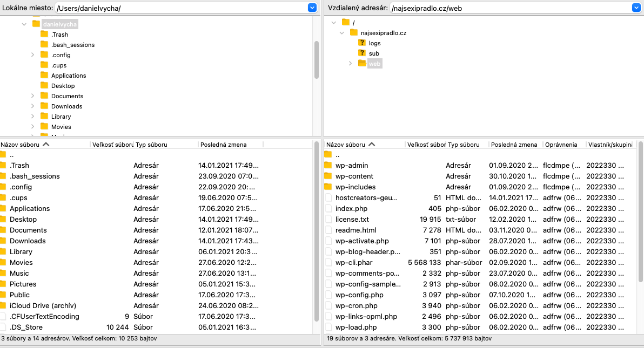The width and height of the screenshot is (644, 348).
Task: Open the remote path history dropdown
Action: [x=636, y=8]
